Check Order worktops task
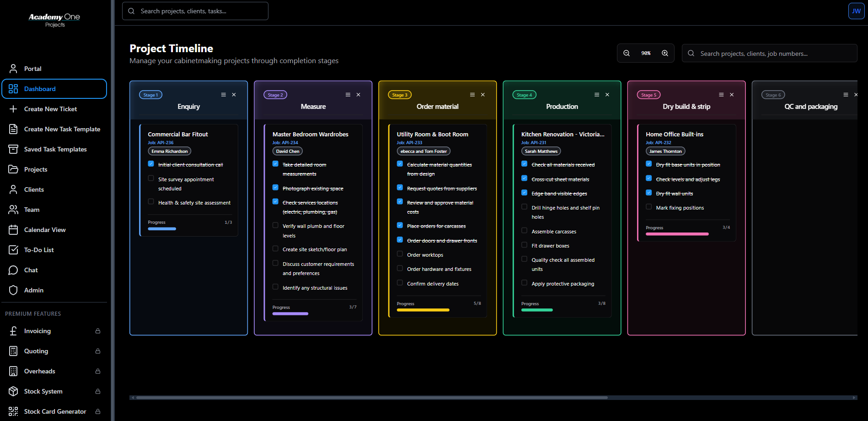868x421 pixels. [400, 254]
